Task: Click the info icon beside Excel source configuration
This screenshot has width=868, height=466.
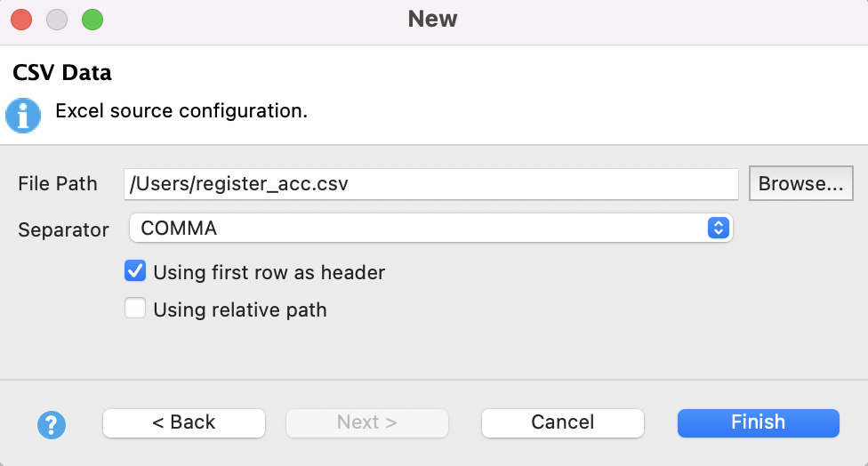Action: 23,115
